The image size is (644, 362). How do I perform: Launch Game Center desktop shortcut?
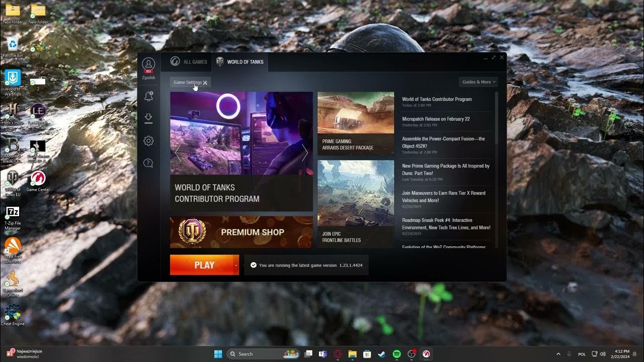[x=38, y=179]
